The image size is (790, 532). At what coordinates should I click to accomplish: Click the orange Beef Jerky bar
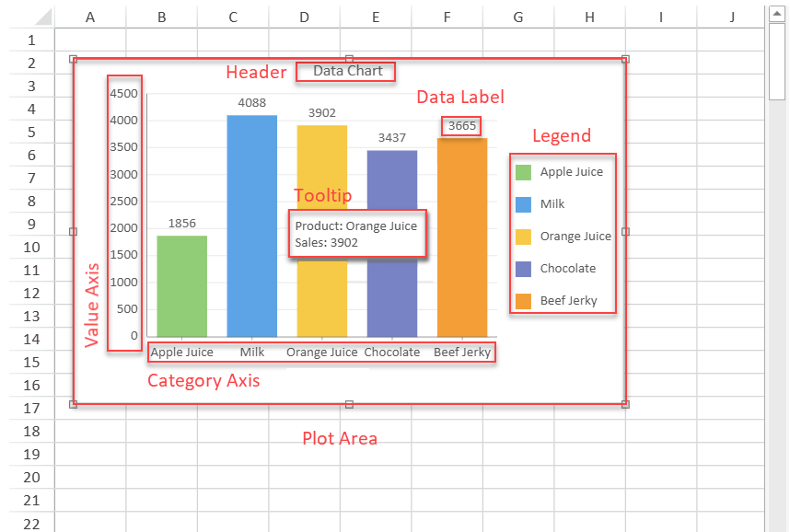point(462,237)
